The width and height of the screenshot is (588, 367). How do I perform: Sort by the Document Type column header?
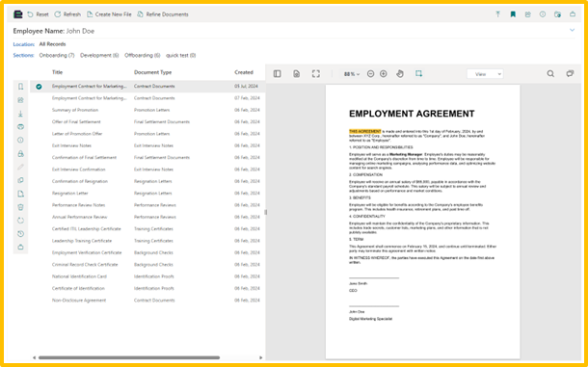click(152, 72)
